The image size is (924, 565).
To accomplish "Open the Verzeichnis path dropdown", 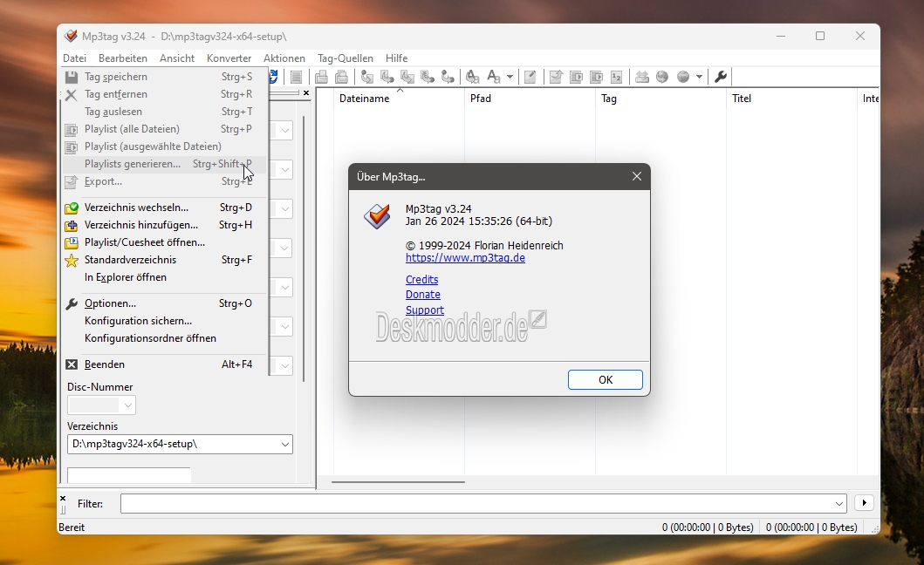I will (284, 444).
